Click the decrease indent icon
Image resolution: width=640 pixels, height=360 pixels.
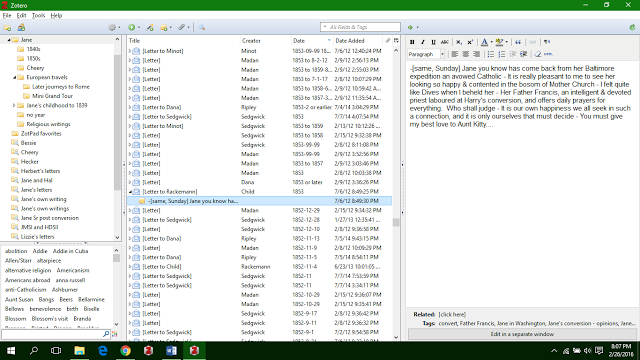click(513, 54)
